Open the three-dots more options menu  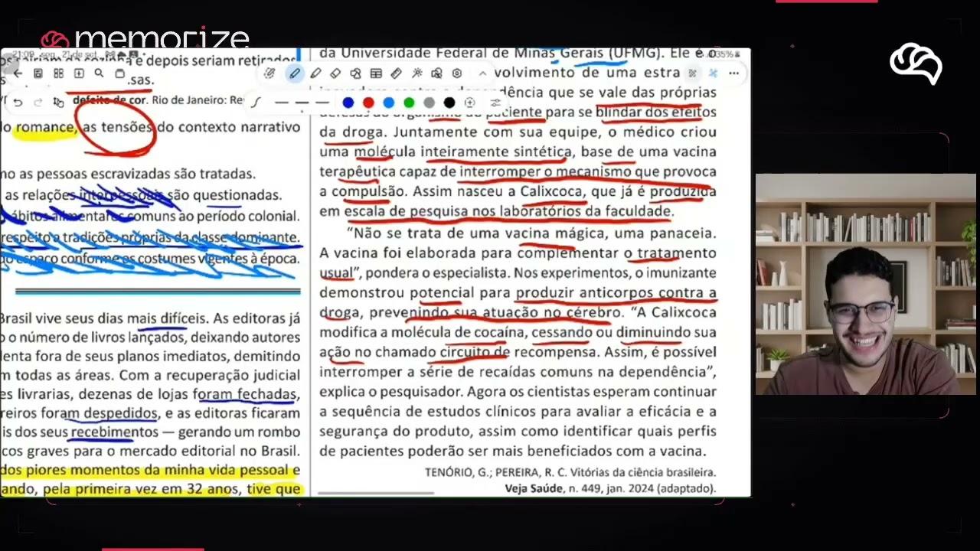733,73
